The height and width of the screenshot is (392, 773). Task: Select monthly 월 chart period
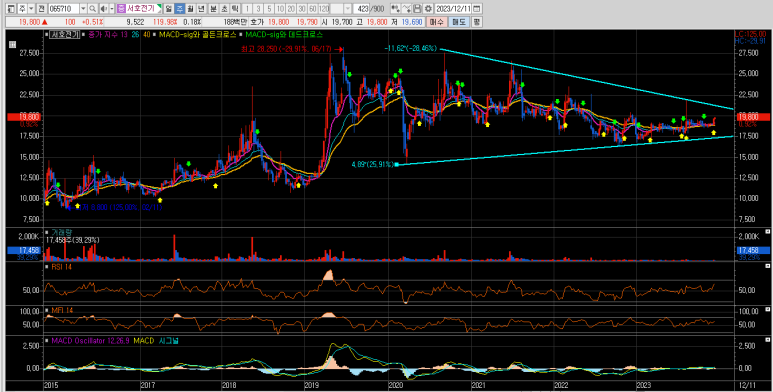tap(190, 9)
